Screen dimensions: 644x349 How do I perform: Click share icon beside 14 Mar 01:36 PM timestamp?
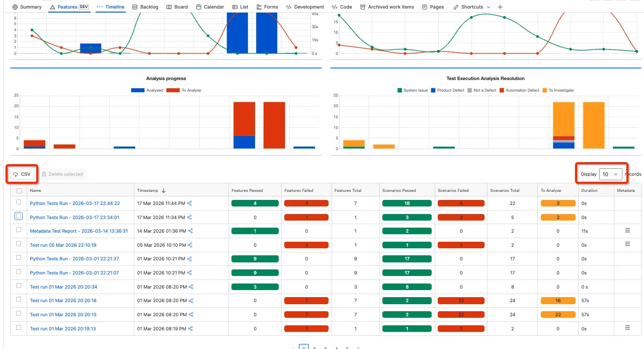(x=190, y=231)
